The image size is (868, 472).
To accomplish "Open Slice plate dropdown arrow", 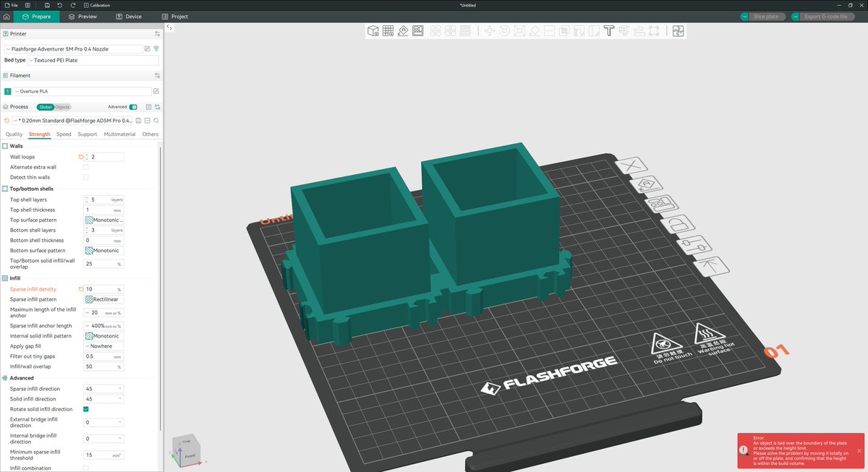I will click(745, 16).
